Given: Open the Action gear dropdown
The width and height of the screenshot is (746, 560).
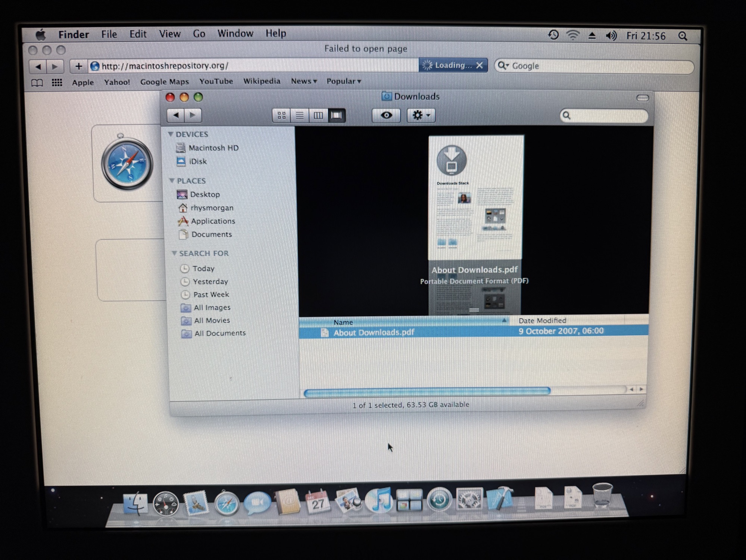Looking at the screenshot, I should tap(421, 115).
